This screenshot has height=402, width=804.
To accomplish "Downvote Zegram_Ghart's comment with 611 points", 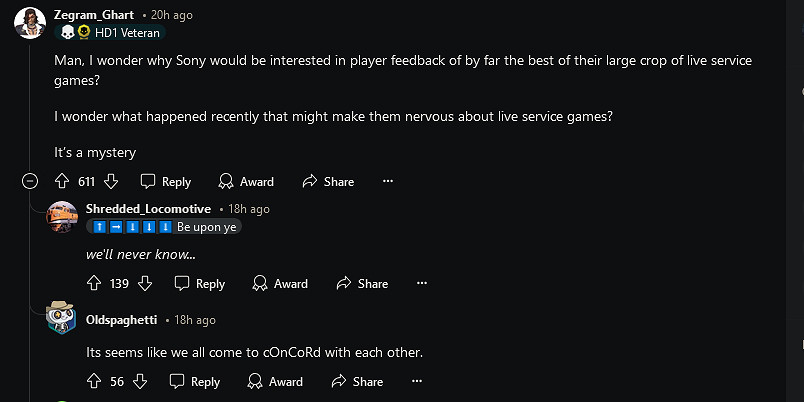I will tap(111, 181).
